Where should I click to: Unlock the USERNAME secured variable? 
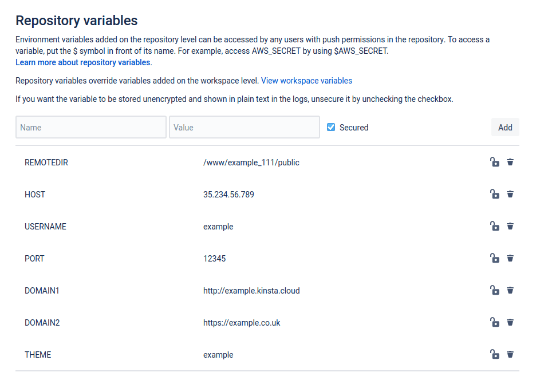pyautogui.click(x=495, y=226)
